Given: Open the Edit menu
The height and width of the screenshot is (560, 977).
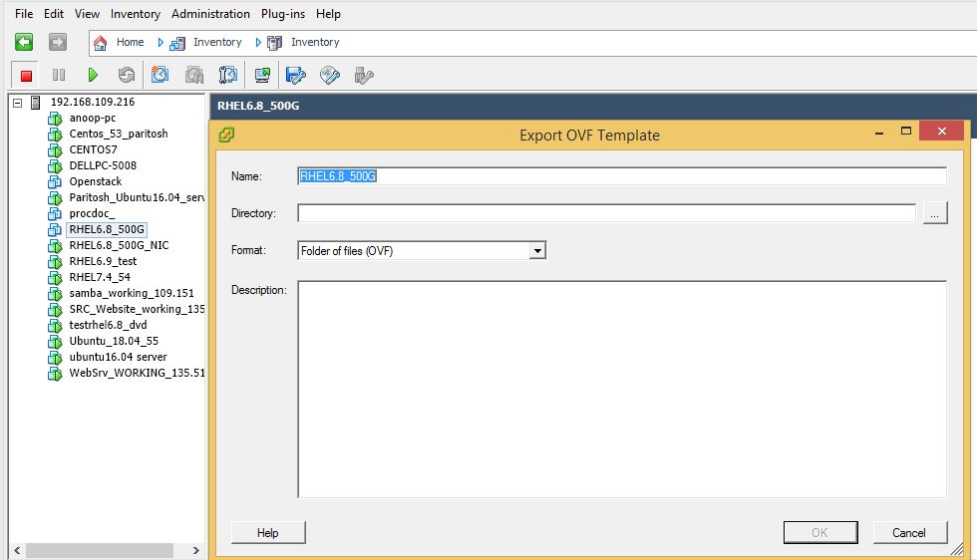Looking at the screenshot, I should coord(54,14).
